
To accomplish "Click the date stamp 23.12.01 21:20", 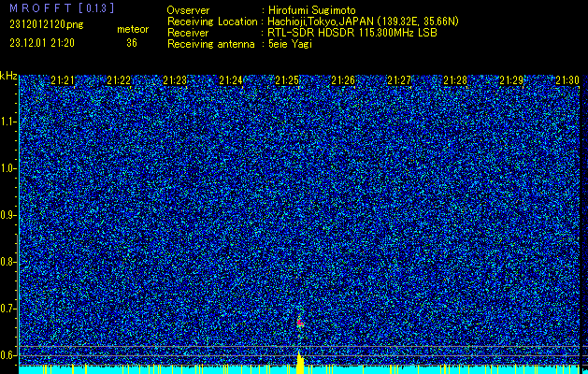I will click(42, 43).
